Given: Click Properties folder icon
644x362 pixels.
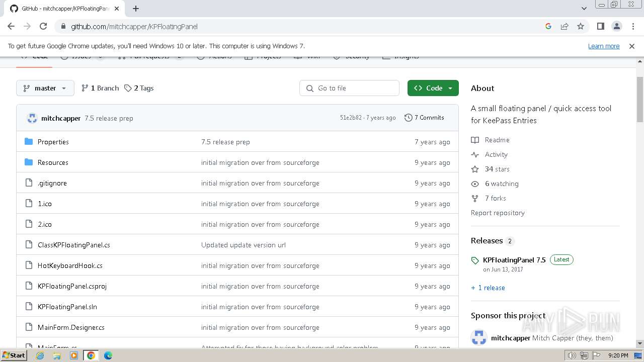Looking at the screenshot, I should click(x=29, y=142).
